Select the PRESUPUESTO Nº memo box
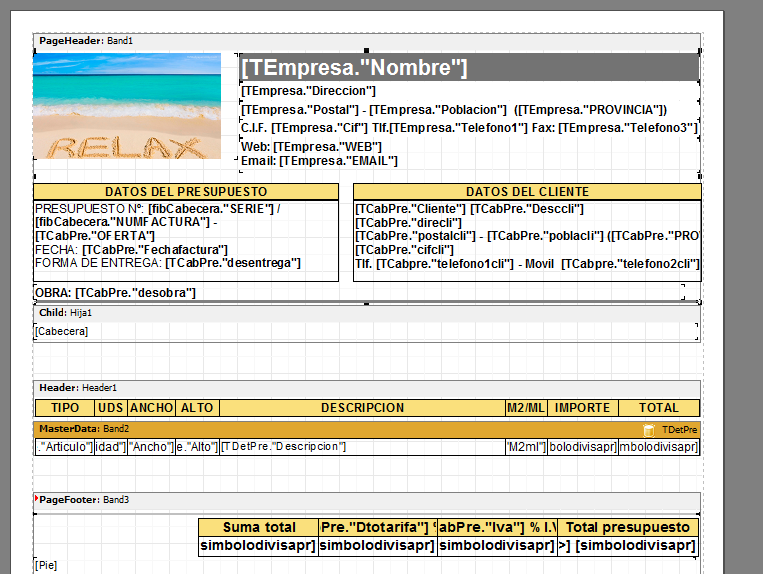The width and height of the screenshot is (763, 574). pos(186,241)
